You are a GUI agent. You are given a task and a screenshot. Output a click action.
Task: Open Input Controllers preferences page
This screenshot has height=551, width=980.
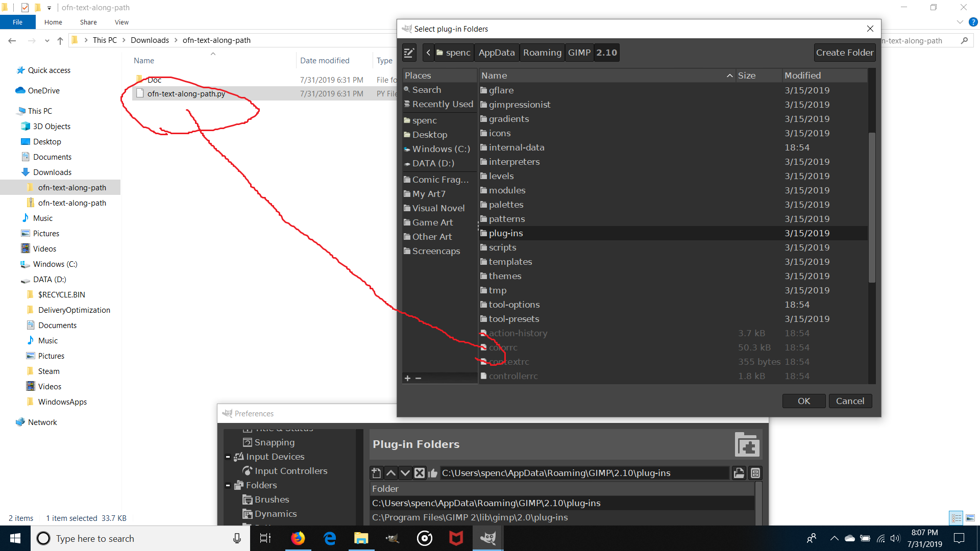coord(285,471)
